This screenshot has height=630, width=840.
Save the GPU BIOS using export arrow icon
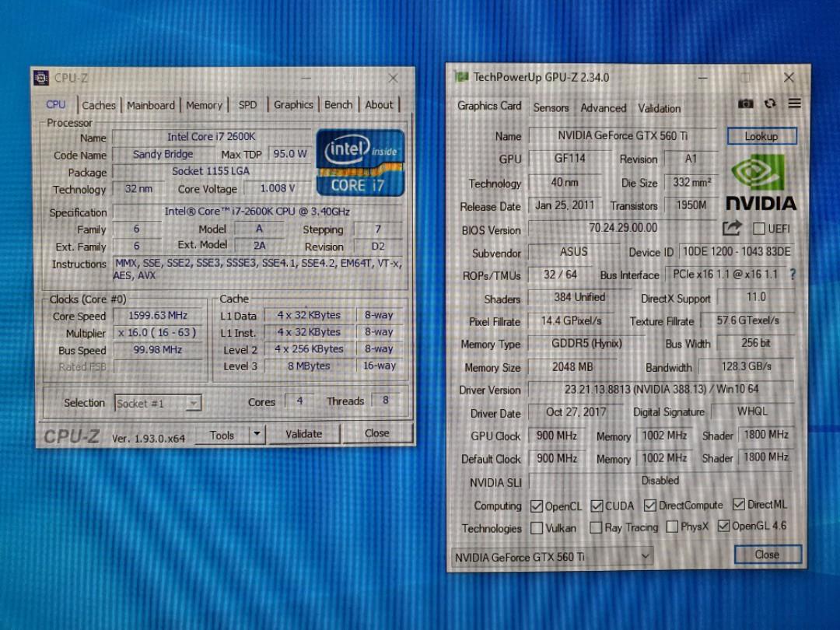coord(731,228)
